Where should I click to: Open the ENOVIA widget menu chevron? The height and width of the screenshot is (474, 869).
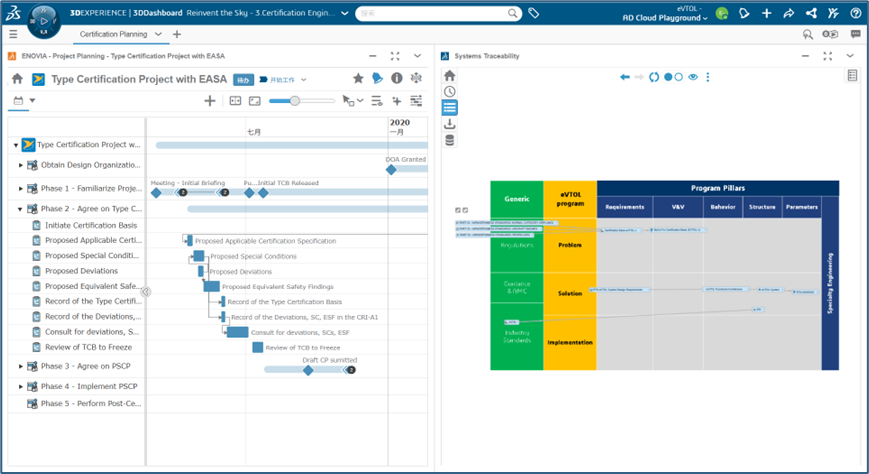tap(417, 56)
